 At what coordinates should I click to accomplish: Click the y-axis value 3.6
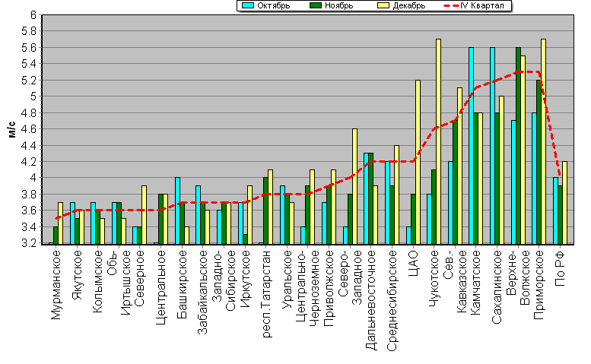(x=29, y=210)
